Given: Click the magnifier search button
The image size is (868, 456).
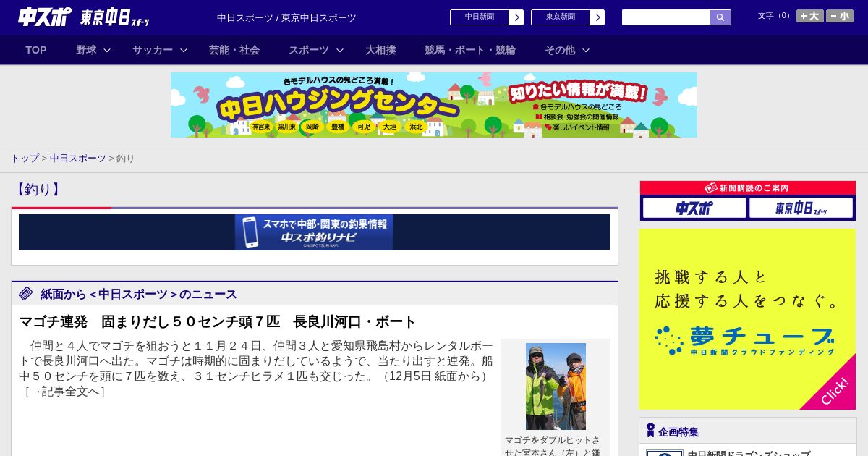Looking at the screenshot, I should coord(720,17).
